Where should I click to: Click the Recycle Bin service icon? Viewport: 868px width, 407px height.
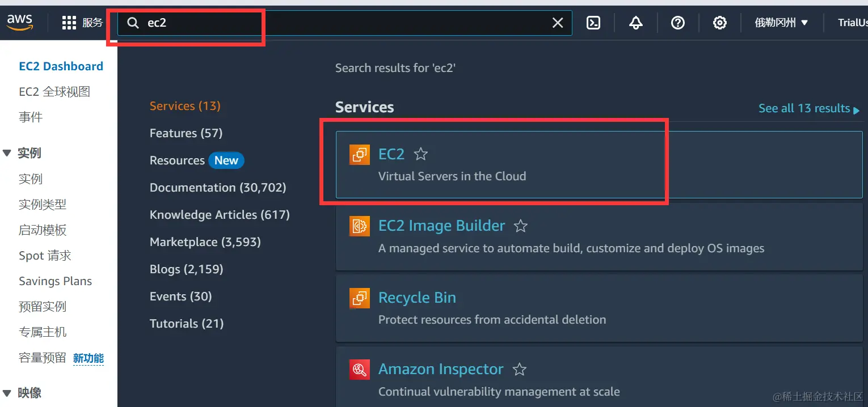point(360,298)
